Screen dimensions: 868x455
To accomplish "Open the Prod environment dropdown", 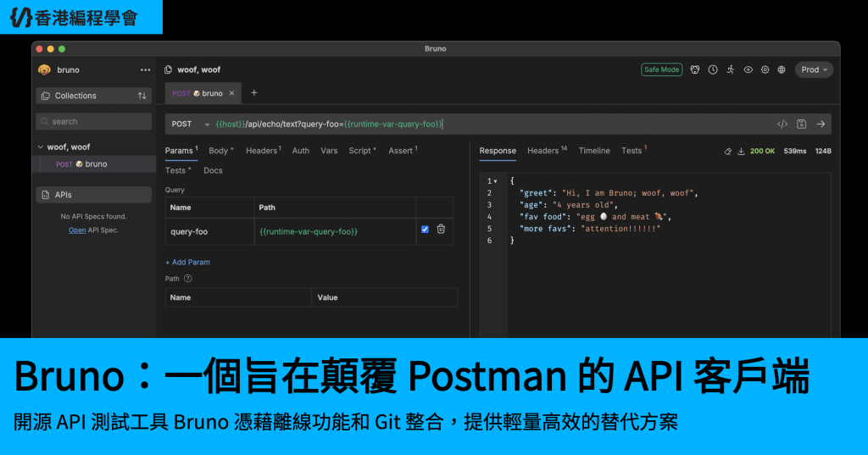I will [814, 69].
